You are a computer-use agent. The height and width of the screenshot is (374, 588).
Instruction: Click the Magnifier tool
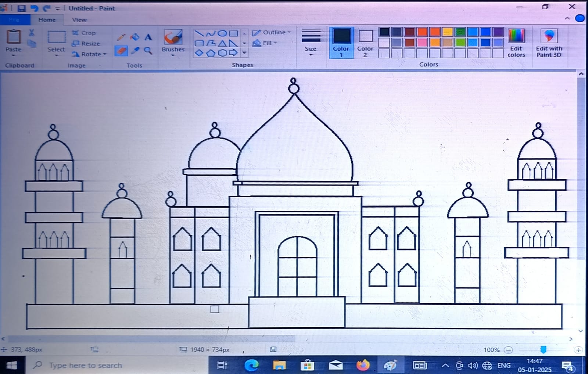tap(148, 51)
